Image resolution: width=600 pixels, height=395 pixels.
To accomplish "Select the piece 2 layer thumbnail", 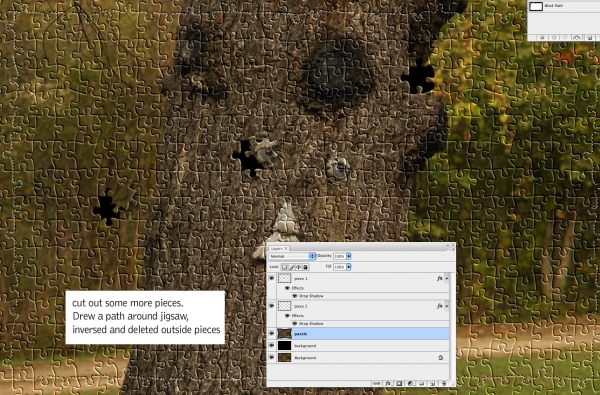I will [284, 306].
